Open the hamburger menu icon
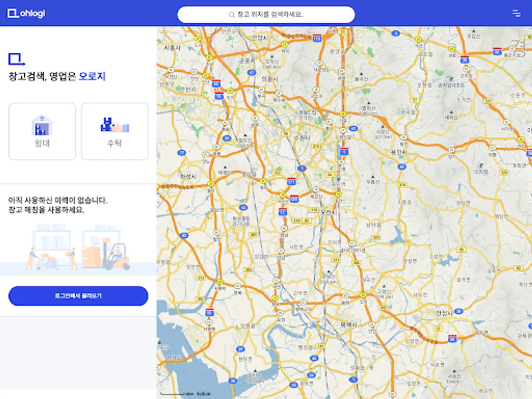This screenshot has height=399, width=532. pos(516,13)
